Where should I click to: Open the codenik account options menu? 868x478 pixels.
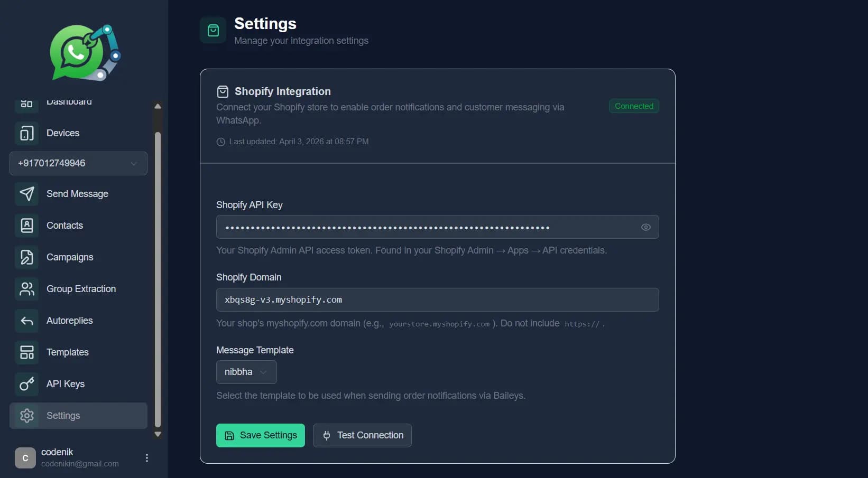(x=146, y=457)
